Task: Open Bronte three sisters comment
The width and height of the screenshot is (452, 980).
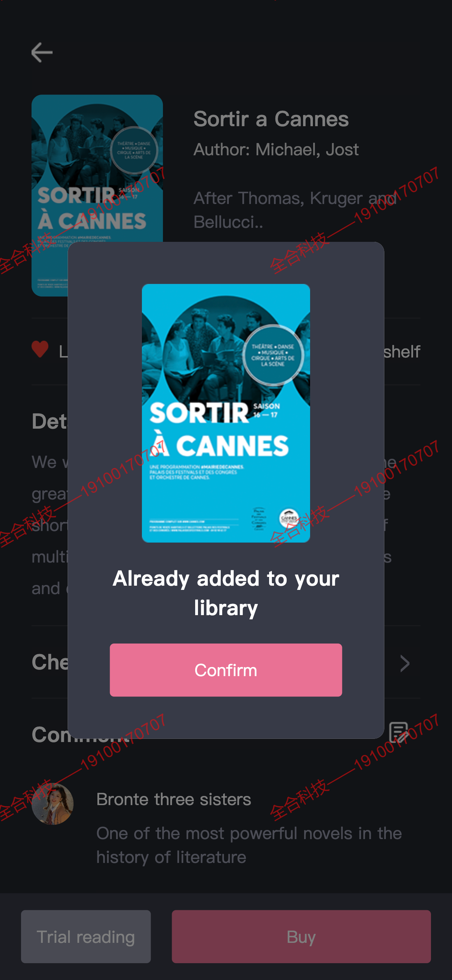Action: [173, 799]
